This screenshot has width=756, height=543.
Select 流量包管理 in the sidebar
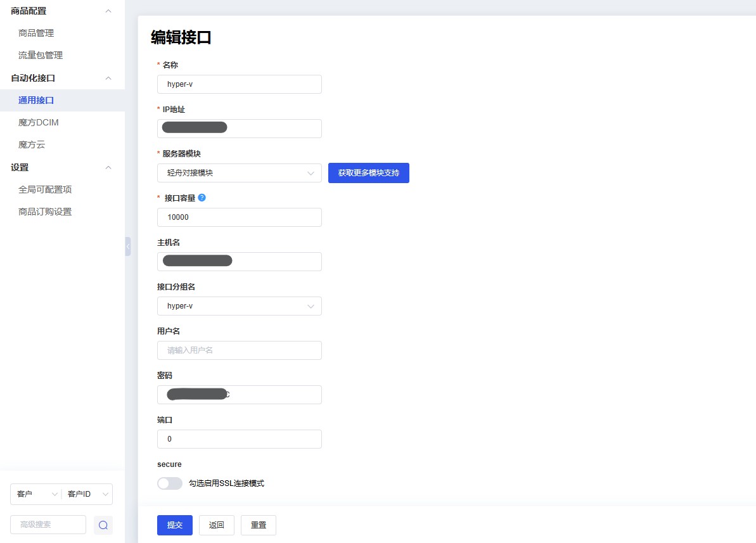click(40, 55)
